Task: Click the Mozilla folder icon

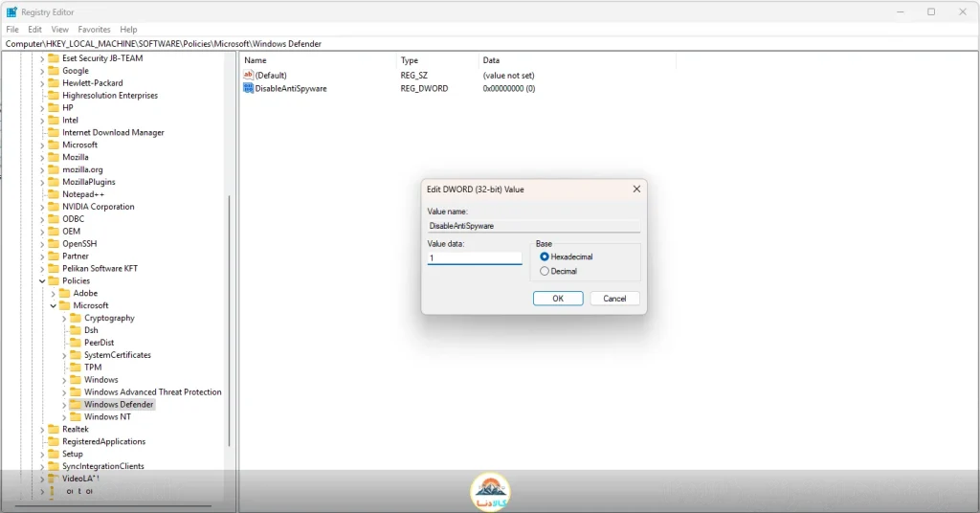Action: [54, 158]
